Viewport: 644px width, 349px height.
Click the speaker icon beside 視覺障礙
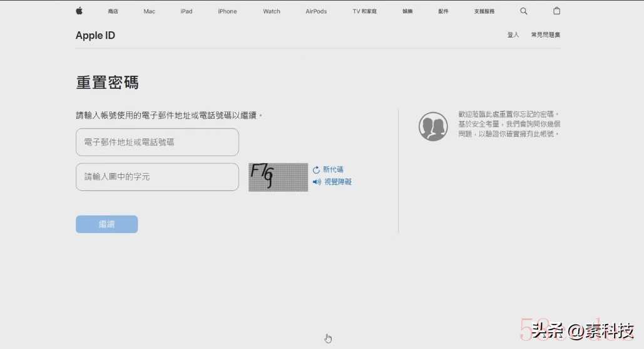point(317,182)
